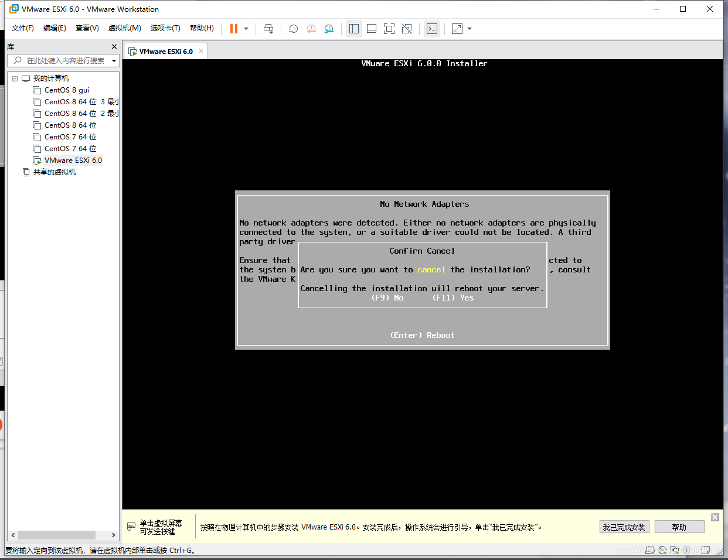Click the library search input field

tap(62, 60)
